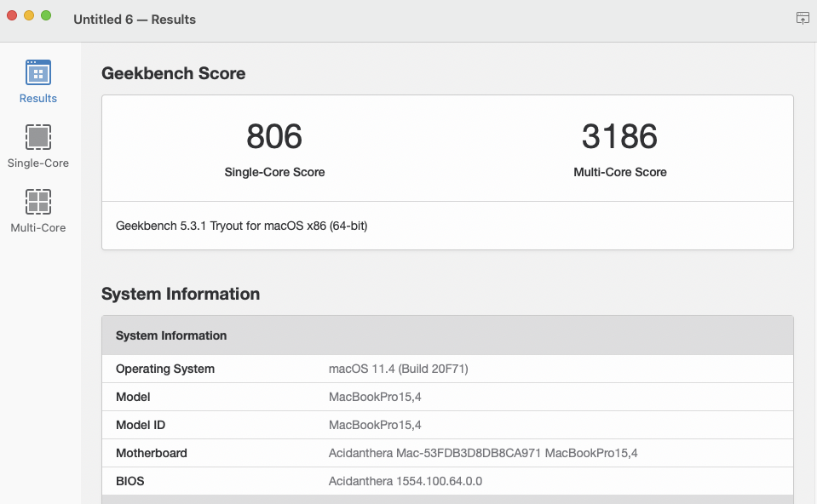Viewport: 817px width, 504px height.
Task: Click the large System Information section heading
Action: 181,294
